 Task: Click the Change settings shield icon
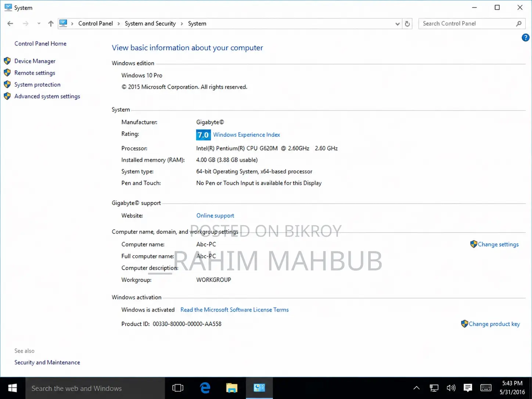[474, 244]
